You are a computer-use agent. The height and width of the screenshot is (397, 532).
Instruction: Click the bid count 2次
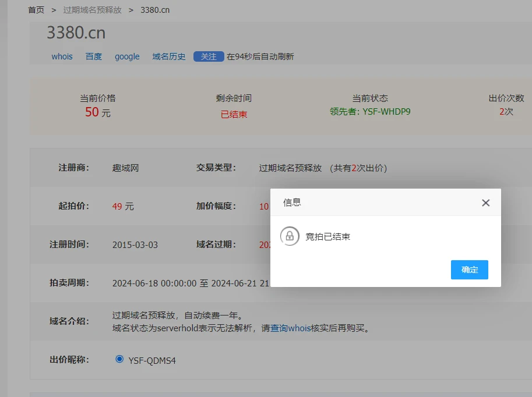[x=506, y=111]
